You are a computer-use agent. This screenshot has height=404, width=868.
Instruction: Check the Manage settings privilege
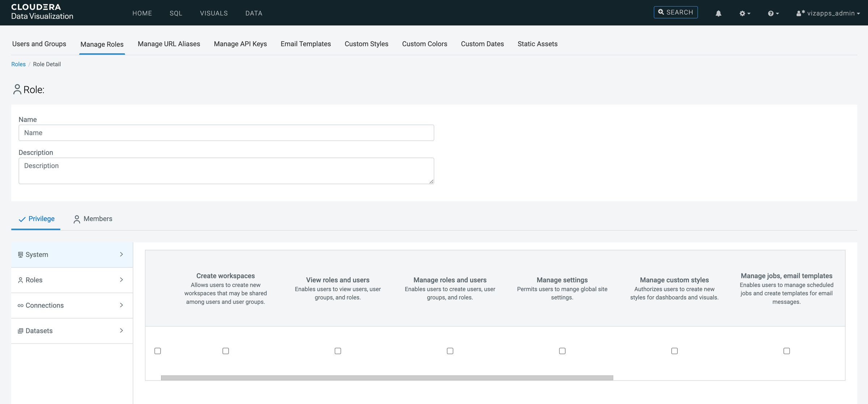point(562,351)
